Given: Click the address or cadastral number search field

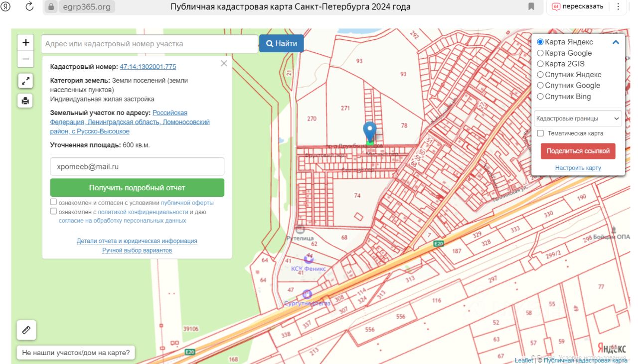Looking at the screenshot, I should (x=150, y=44).
